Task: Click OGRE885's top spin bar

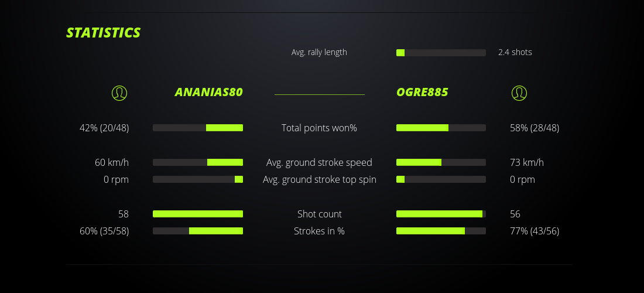Action: [x=441, y=179]
